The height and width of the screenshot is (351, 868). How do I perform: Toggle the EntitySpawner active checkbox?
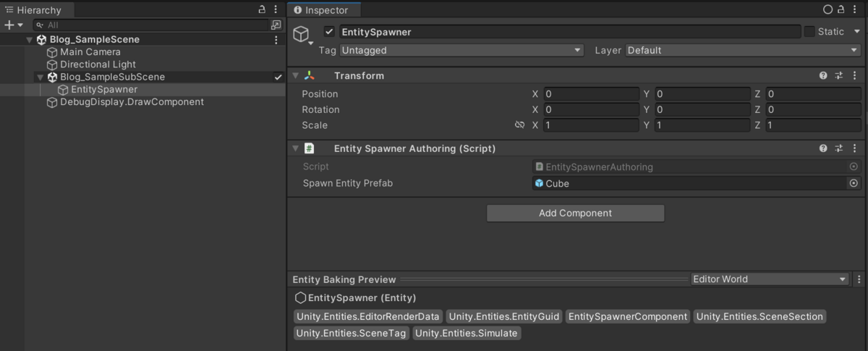(x=329, y=32)
